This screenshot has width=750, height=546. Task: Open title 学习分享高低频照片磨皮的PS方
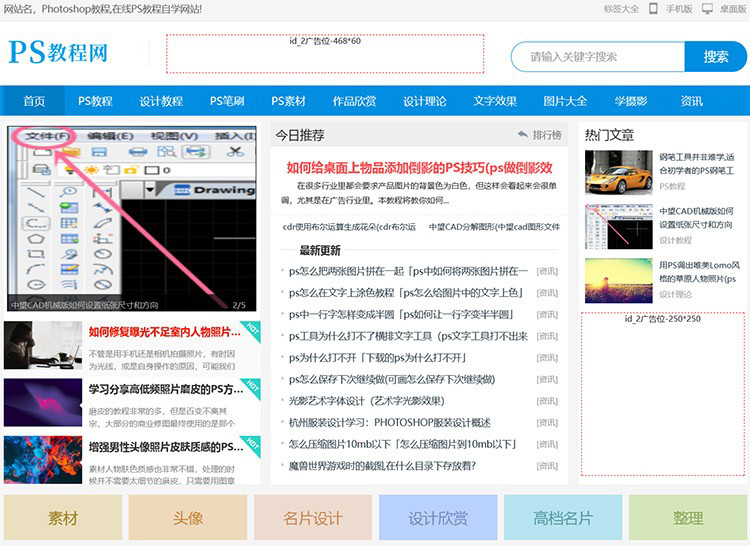[166, 389]
